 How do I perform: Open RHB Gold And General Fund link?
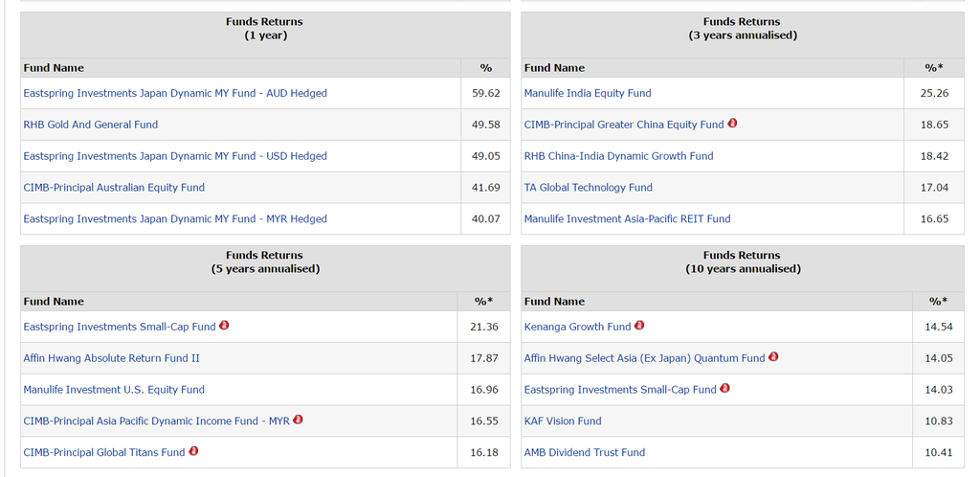click(91, 125)
